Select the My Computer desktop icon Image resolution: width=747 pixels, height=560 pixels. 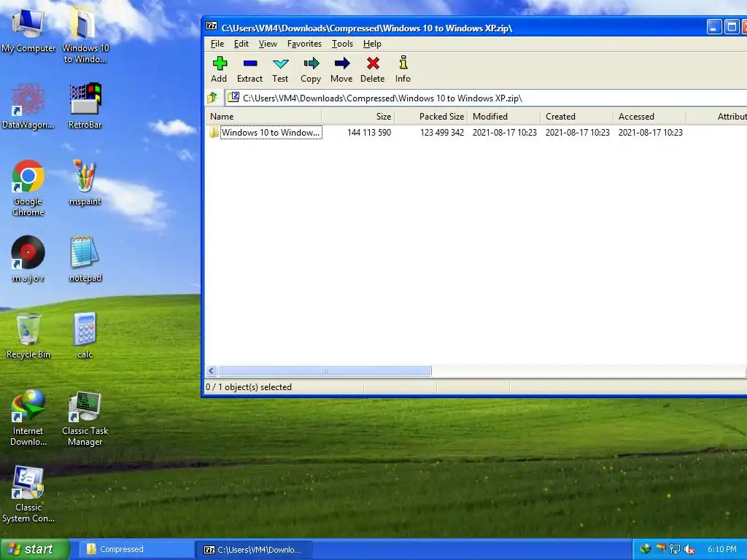(x=28, y=31)
